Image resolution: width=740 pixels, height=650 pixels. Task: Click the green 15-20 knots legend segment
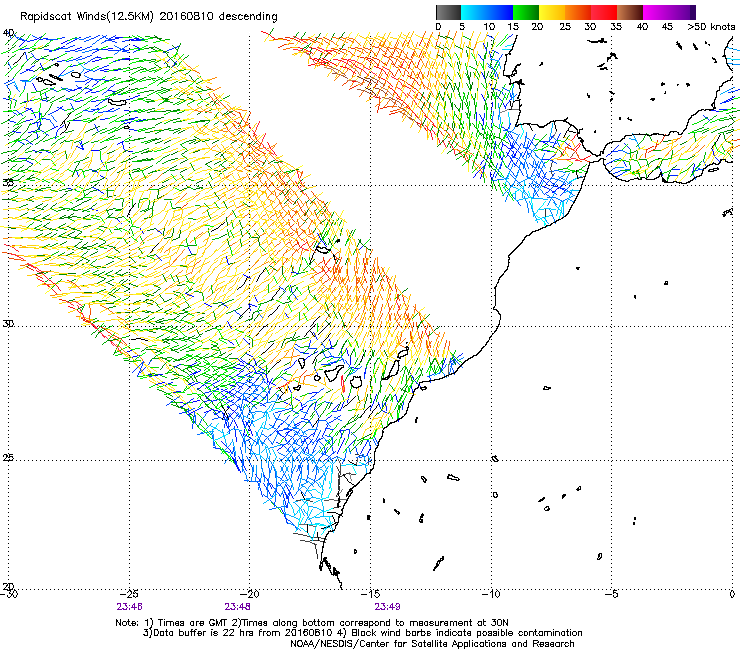click(x=526, y=12)
